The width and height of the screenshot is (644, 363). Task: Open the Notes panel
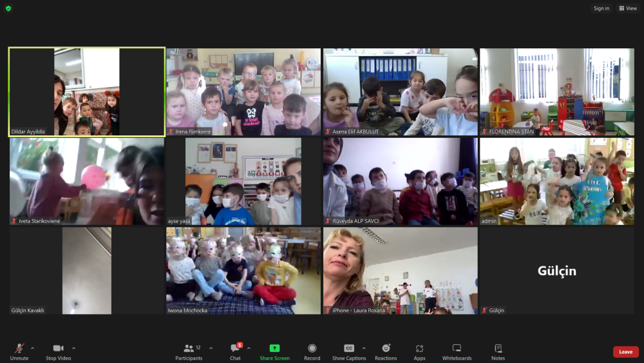pos(498,352)
